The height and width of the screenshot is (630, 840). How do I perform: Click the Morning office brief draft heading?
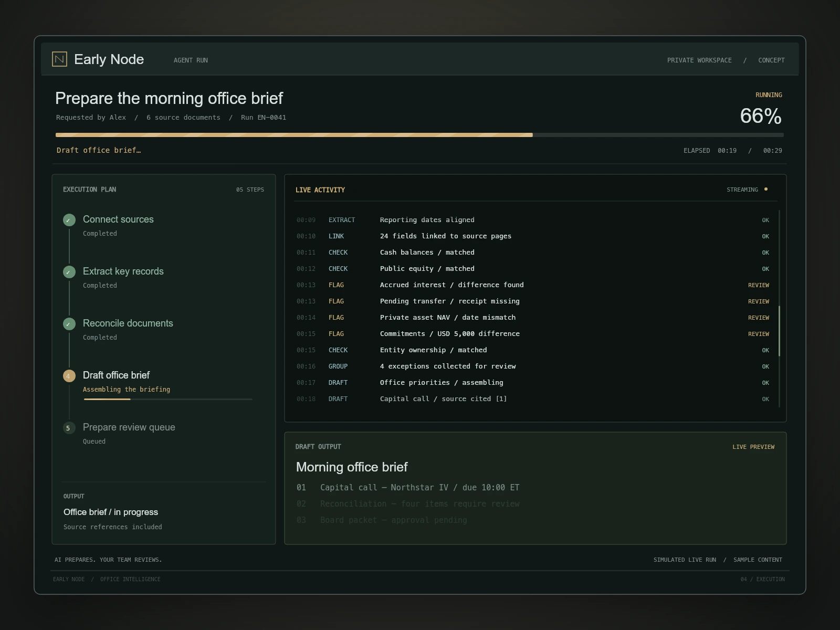click(352, 467)
